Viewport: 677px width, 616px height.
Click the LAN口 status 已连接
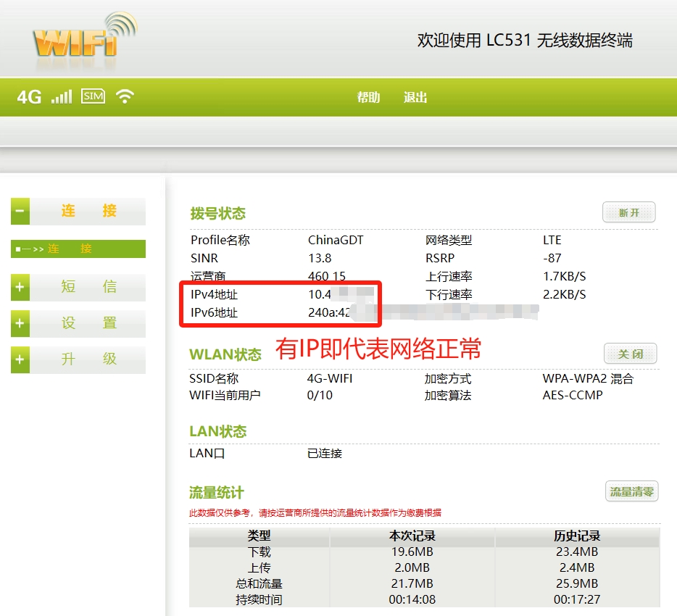click(324, 453)
